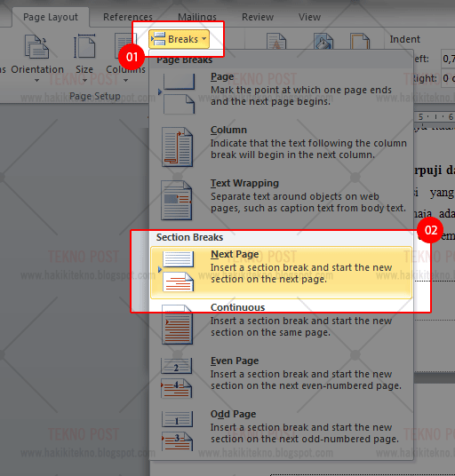Open the Breaks dropdown button
Viewport: 455px width, 476px height.
[x=179, y=39]
